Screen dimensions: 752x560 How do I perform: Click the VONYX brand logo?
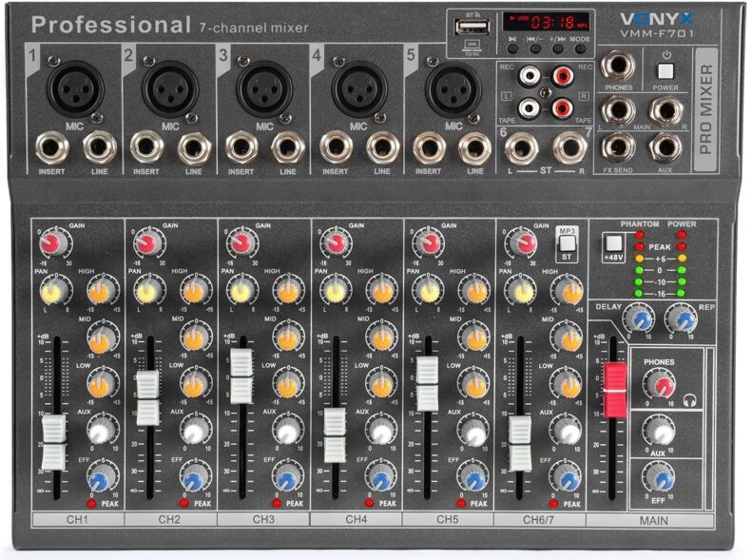(657, 19)
